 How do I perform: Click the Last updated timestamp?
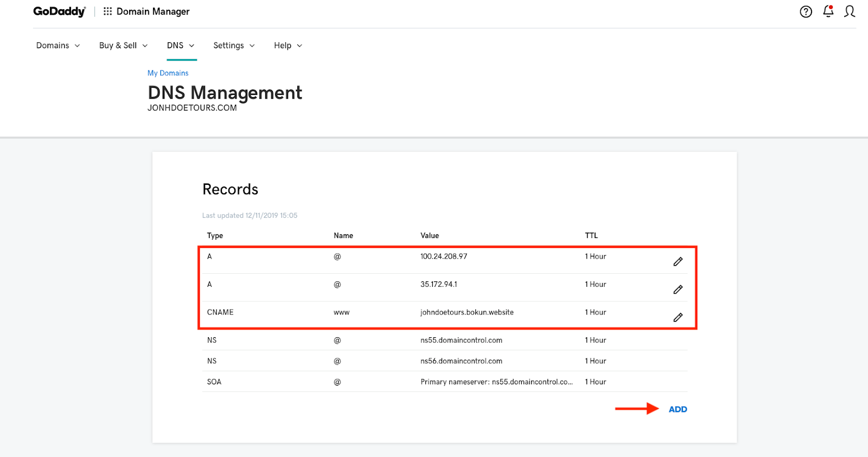point(250,215)
